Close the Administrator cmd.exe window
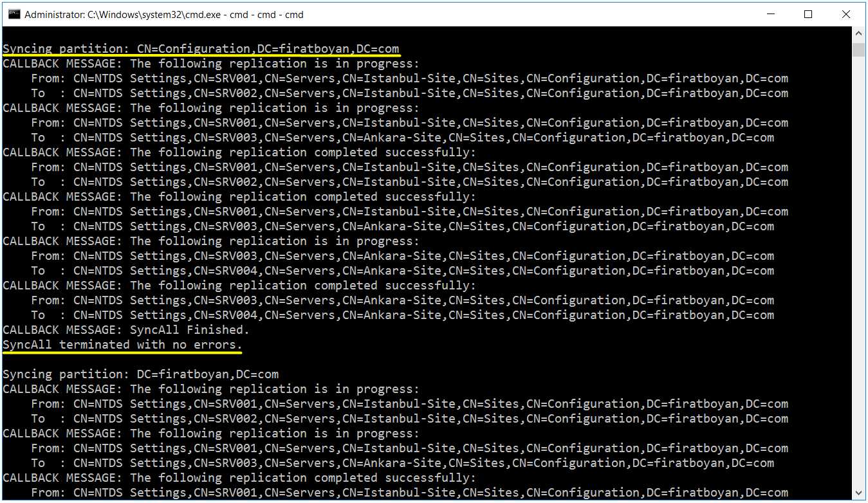The image size is (868, 503). click(846, 14)
